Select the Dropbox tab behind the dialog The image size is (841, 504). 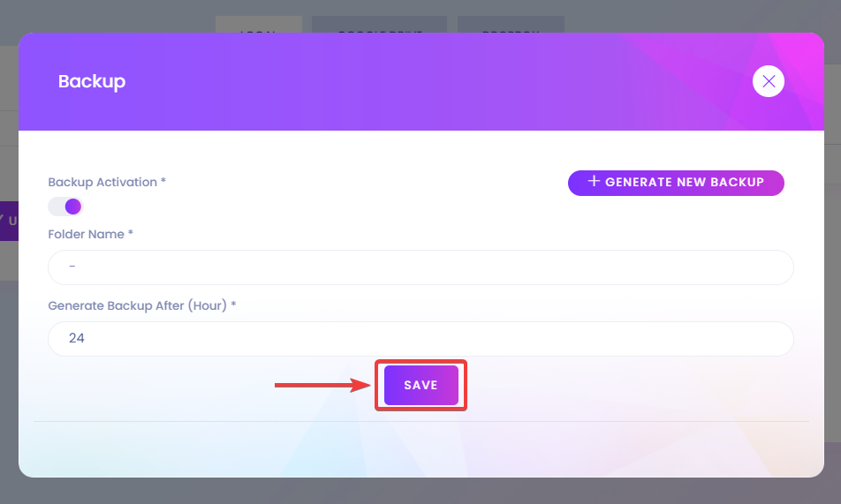tap(511, 24)
